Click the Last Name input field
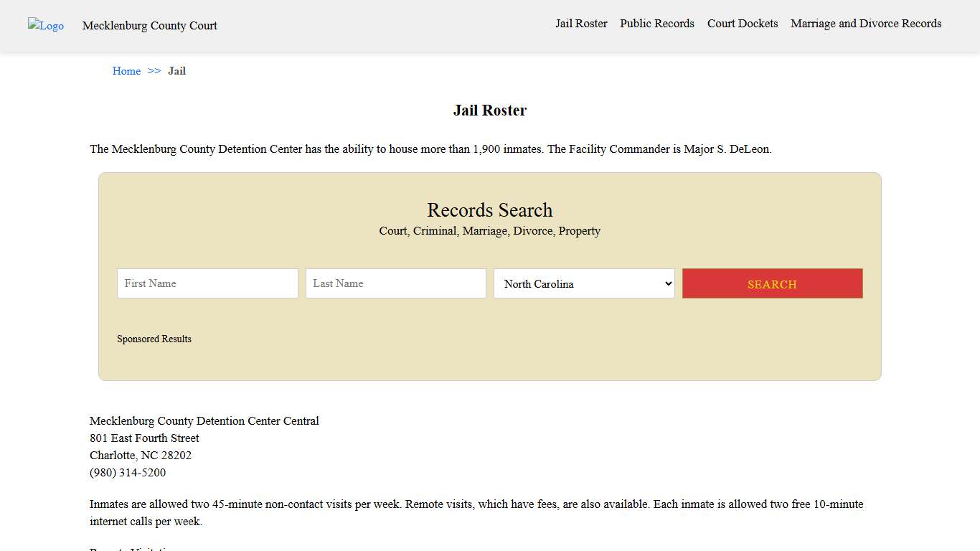 [x=395, y=283]
